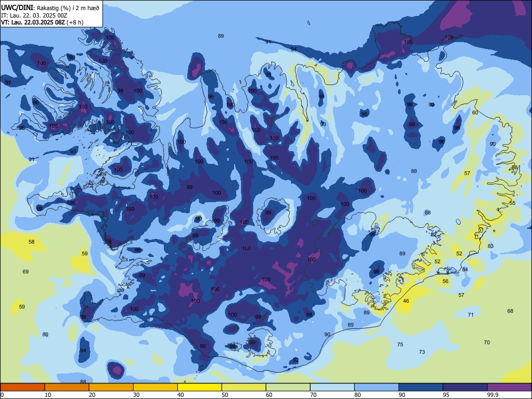This screenshot has height=399, width=532.
Task: Click the 10–20 orange legend color segment
Action: coord(67,387)
